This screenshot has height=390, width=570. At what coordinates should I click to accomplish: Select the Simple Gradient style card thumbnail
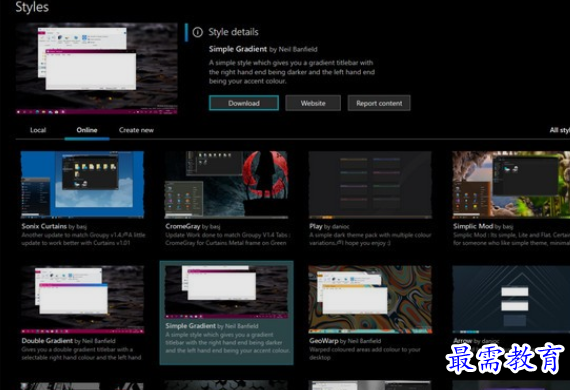pyautogui.click(x=226, y=292)
